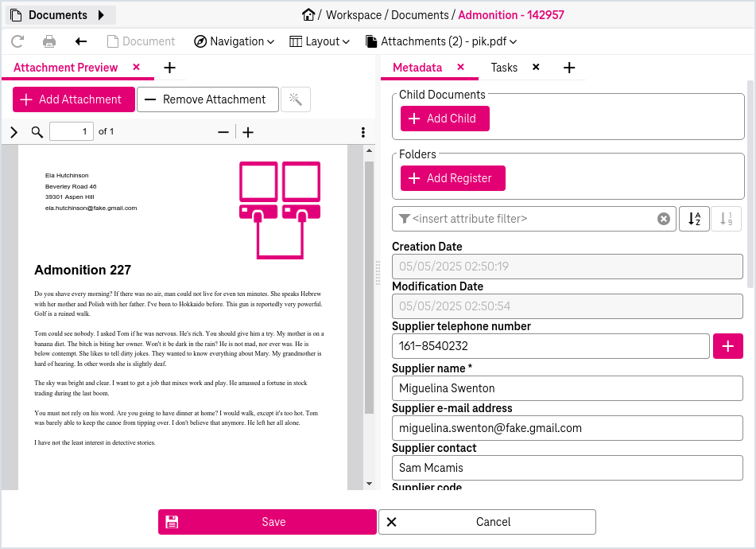
Task: Click the refresh icon in toolbar
Action: (x=17, y=41)
